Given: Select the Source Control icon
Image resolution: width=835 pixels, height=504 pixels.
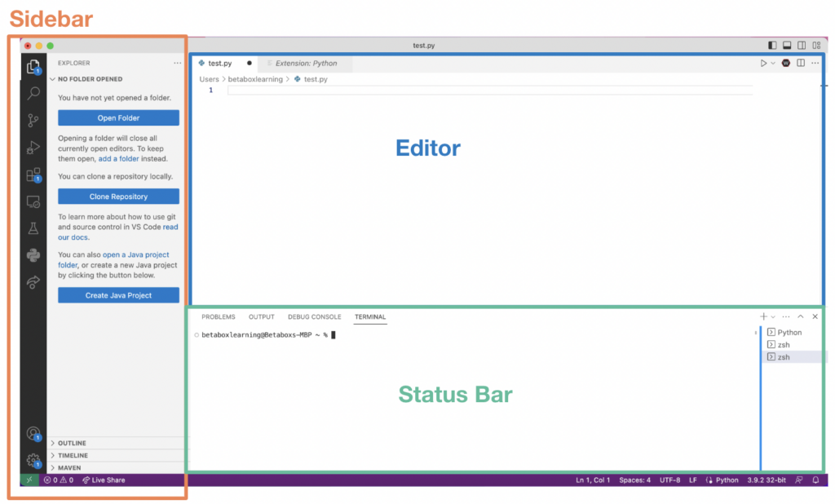Looking at the screenshot, I should 33,120.
